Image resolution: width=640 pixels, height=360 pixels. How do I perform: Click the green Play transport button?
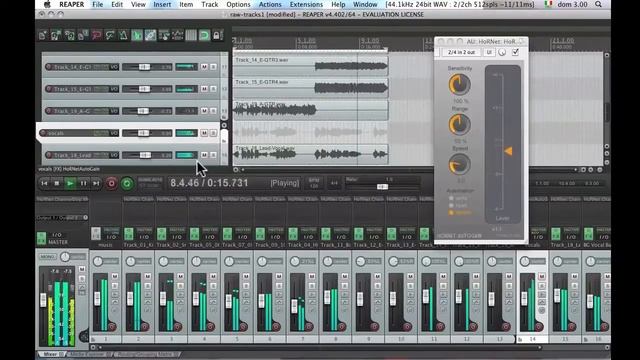(70, 184)
